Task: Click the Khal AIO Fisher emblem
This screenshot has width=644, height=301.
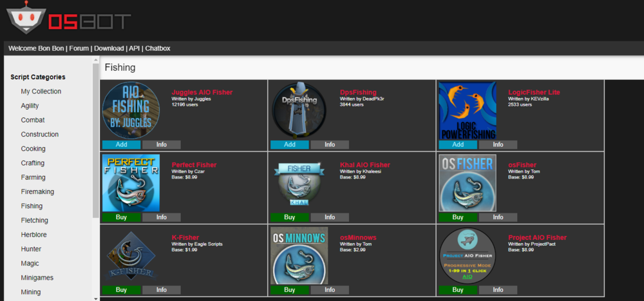Action: click(299, 182)
